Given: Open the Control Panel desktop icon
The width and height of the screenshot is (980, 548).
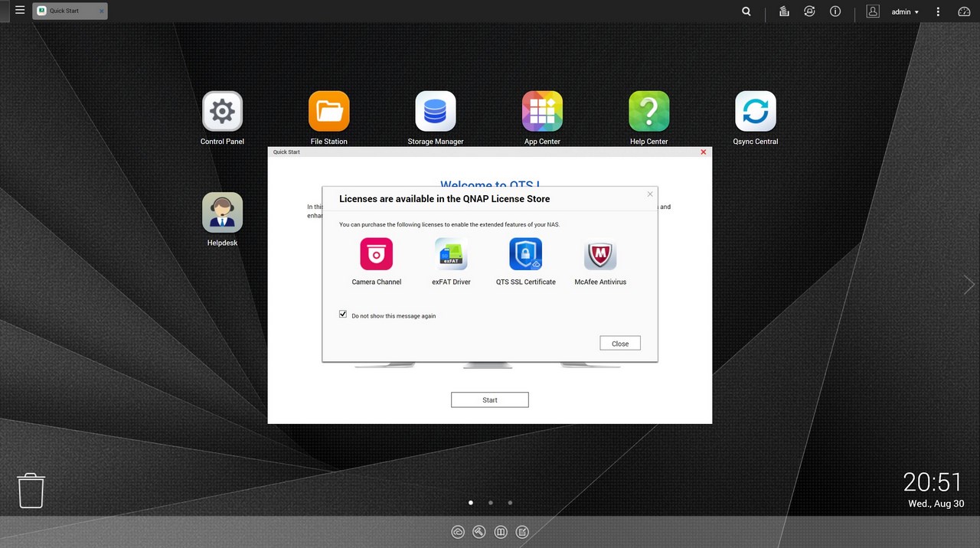Looking at the screenshot, I should click(222, 112).
